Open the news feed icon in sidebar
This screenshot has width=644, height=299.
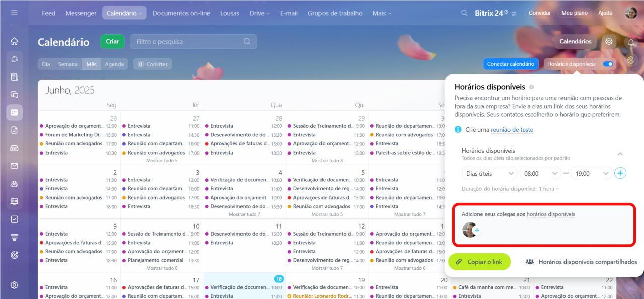point(14,77)
